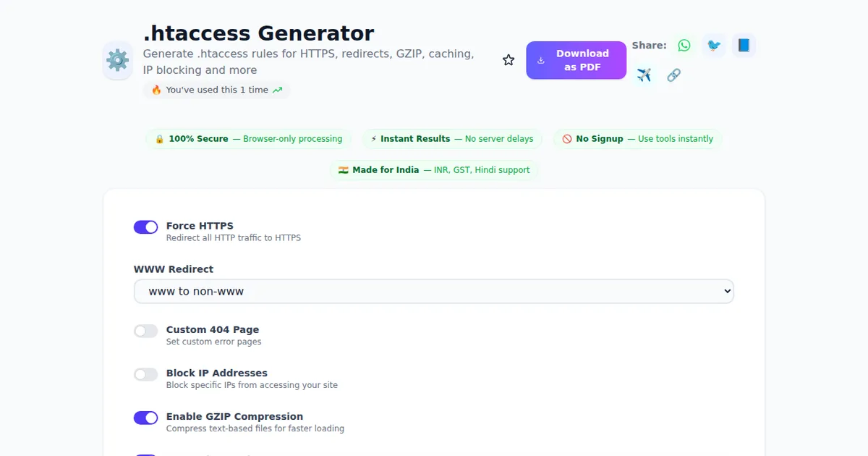
Task: Click the Force HTTPS label text
Action: 200,226
